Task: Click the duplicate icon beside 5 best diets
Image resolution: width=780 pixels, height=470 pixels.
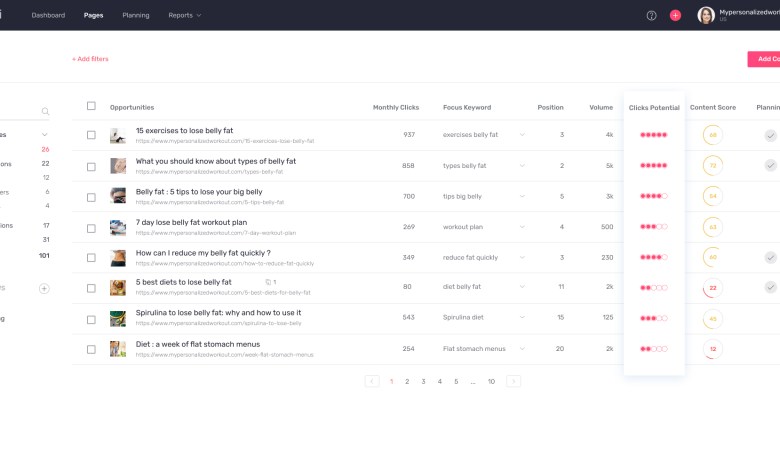Action: point(268,282)
